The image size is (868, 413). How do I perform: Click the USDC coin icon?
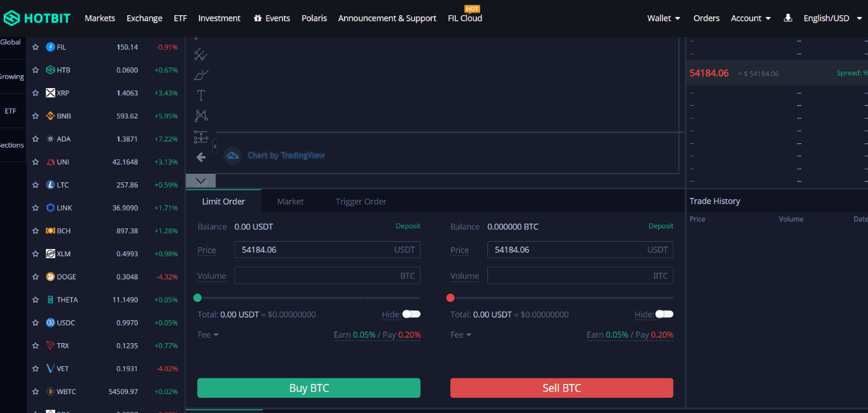50,323
